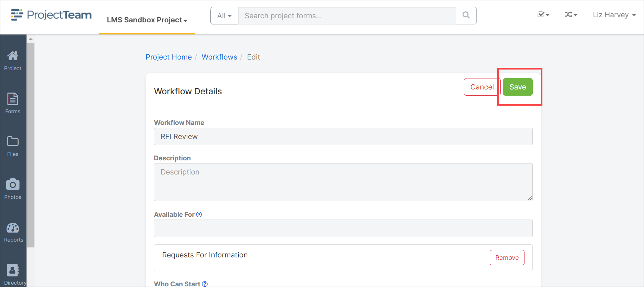Screen dimensions: 644x287
Task: Open the All search filter dropdown
Action: [x=224, y=15]
